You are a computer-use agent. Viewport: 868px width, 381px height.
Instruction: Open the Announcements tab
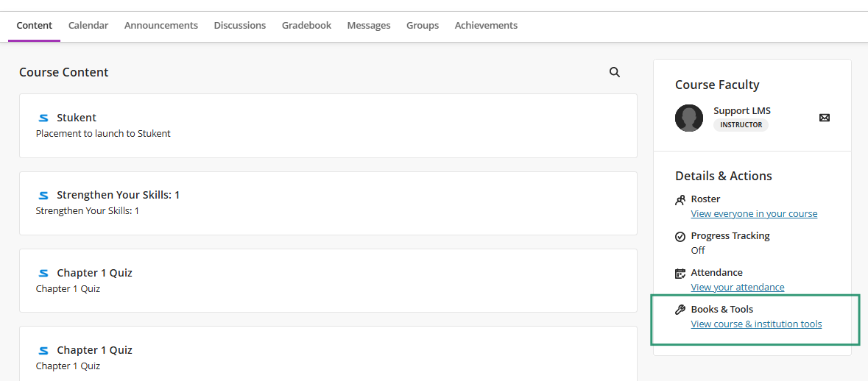tap(161, 26)
